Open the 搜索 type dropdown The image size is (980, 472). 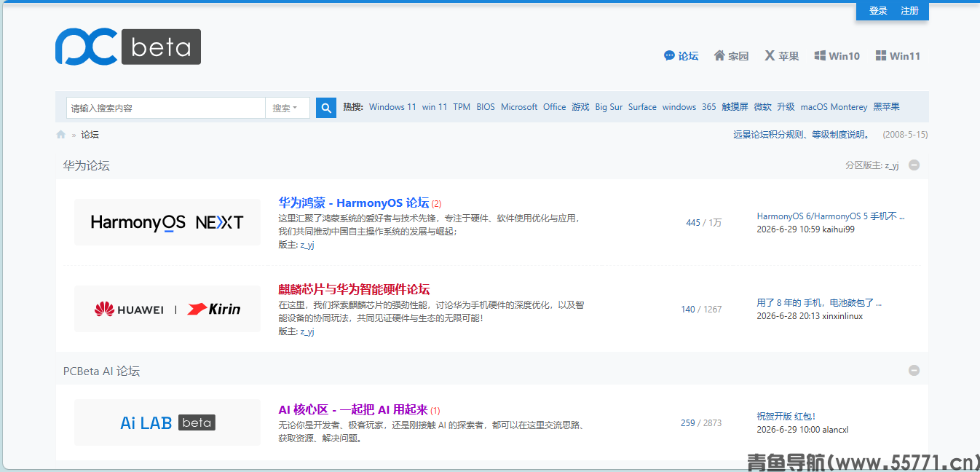pyautogui.click(x=288, y=108)
